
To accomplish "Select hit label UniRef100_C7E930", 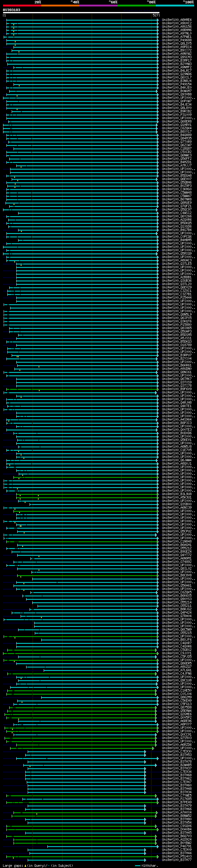I will pyautogui.click(x=177, y=751).
